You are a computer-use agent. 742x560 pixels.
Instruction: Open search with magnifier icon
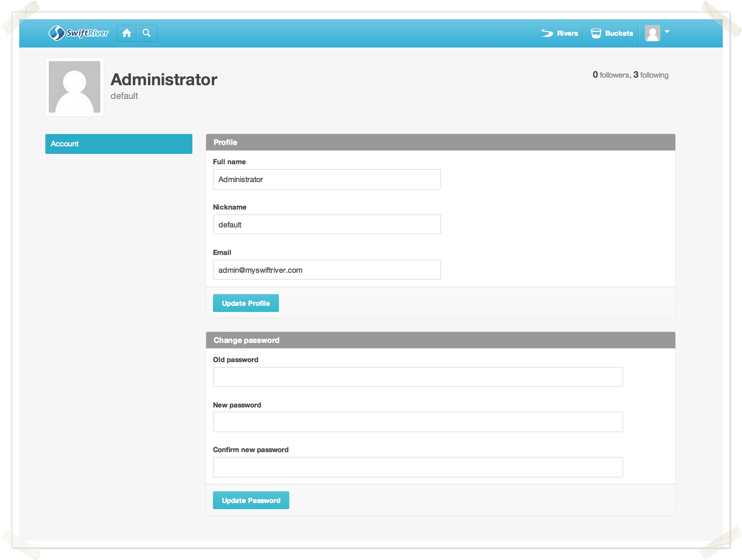(x=147, y=33)
